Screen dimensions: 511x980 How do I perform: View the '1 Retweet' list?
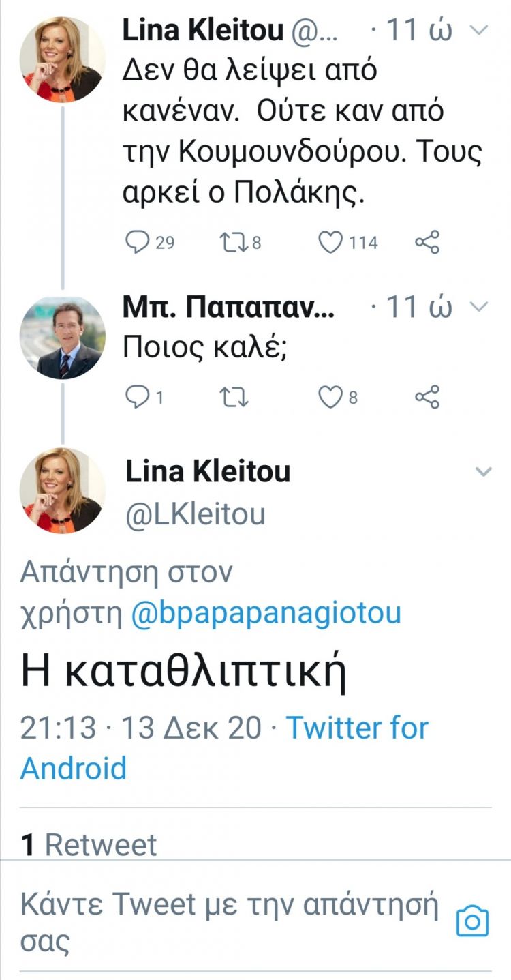tap(89, 845)
